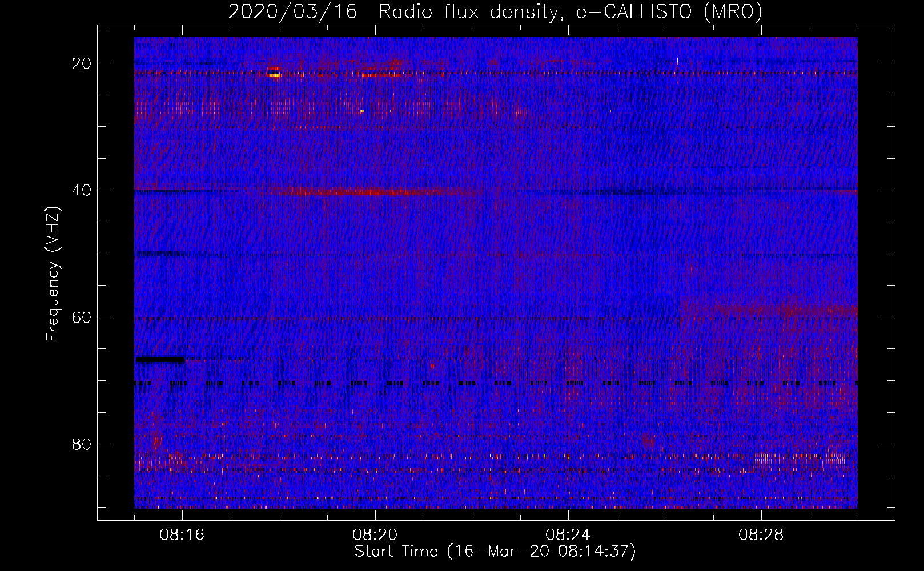Click the plot title "2020/03/16 Radio flux density, e-CALLISTO (MRO)"
Image resolution: width=924 pixels, height=571 pixels.
point(495,11)
